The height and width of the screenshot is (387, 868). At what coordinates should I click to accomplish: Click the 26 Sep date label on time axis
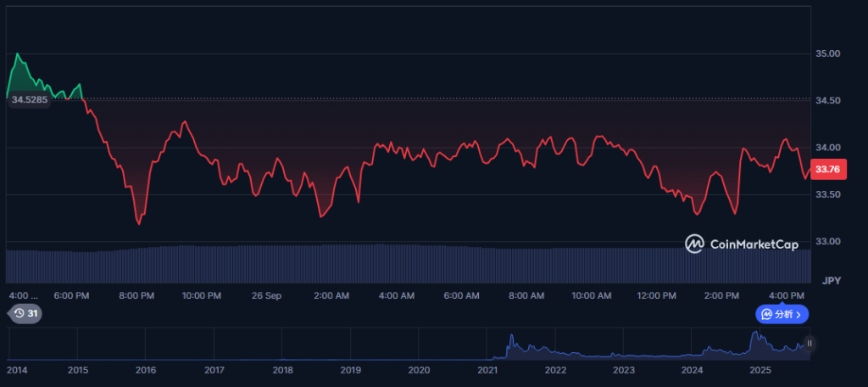point(267,295)
